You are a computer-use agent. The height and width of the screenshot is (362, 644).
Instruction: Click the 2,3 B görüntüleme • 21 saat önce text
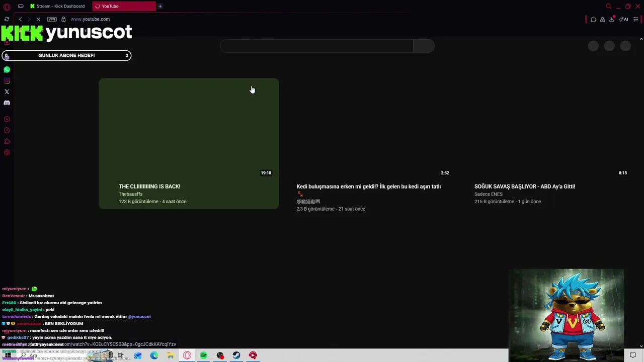coord(331,209)
